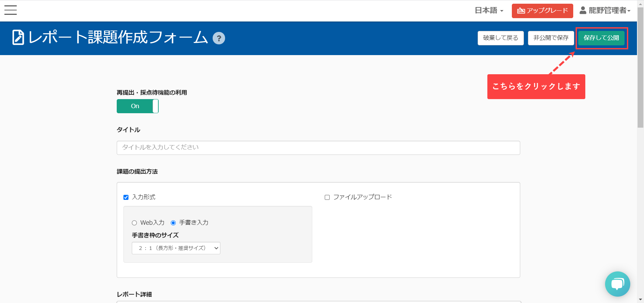
Task: Toggle the 再提出・採点待機能 On switch
Action: click(x=138, y=106)
